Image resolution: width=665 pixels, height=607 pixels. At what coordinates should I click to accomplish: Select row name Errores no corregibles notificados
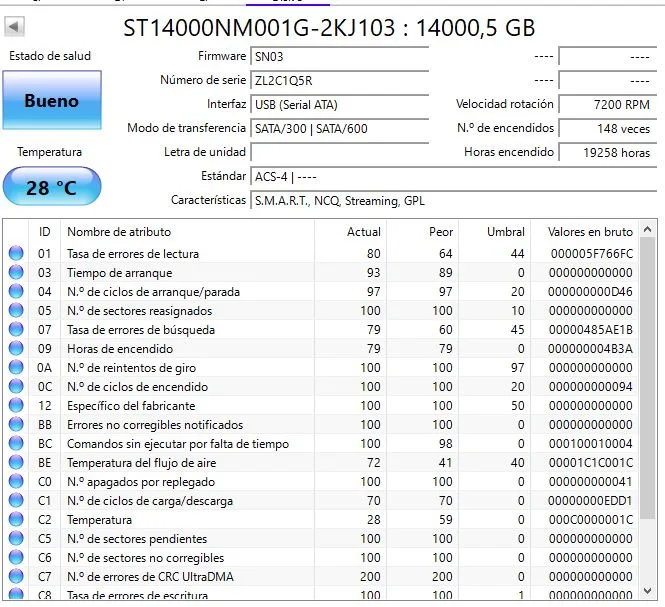pos(155,425)
